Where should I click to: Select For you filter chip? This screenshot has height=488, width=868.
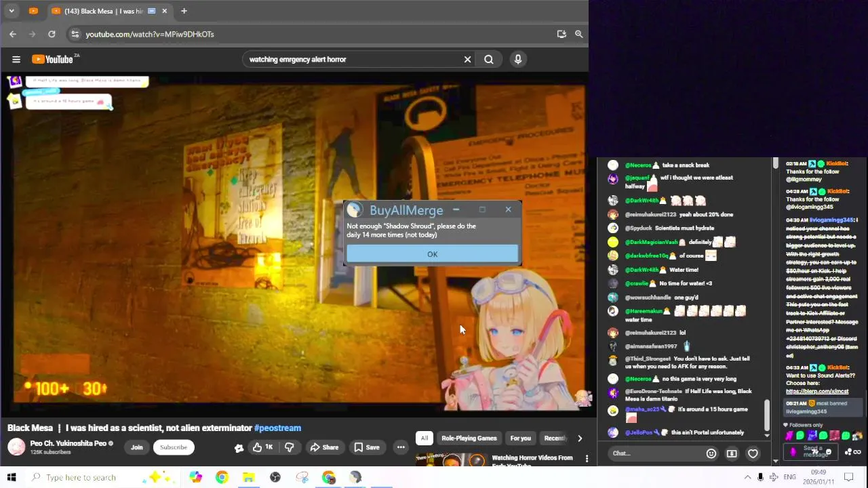[520, 438]
